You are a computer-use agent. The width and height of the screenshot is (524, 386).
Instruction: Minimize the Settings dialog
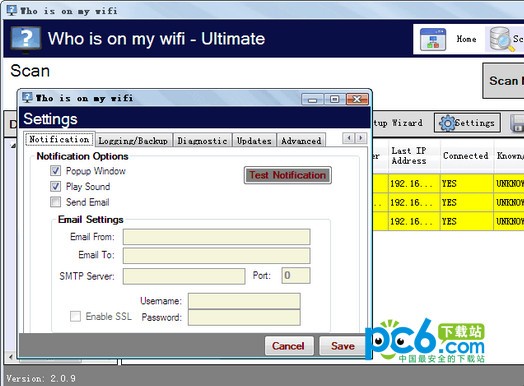[x=312, y=99]
